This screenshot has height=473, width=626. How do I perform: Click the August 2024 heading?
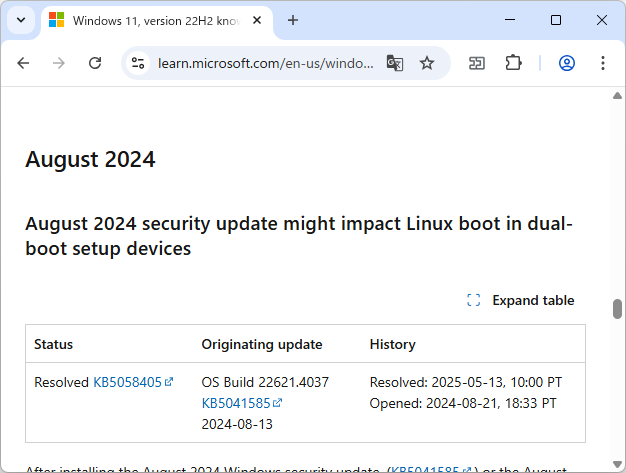pyautogui.click(x=90, y=159)
